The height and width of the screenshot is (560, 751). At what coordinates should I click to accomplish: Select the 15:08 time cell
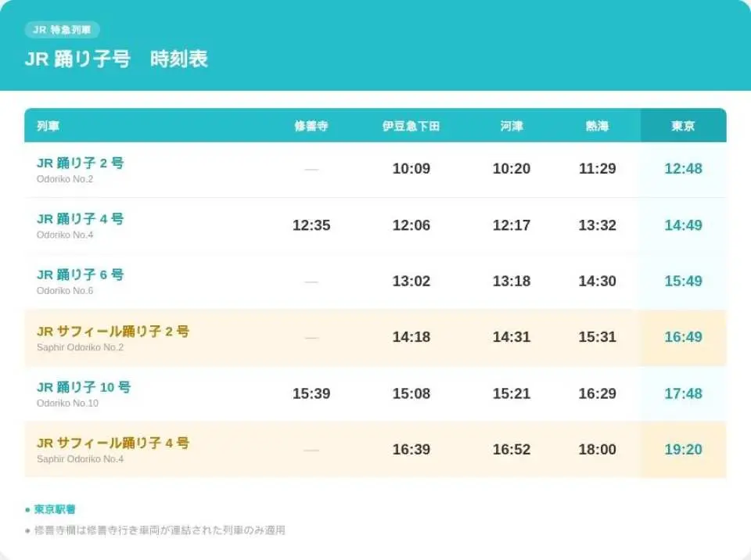[411, 393]
